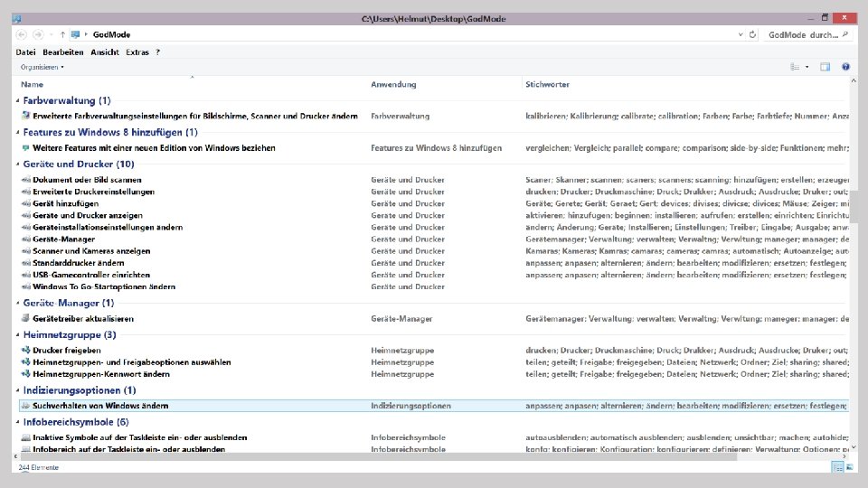Click the Heimnetzgruppen- und Freigabeoptionen icon

(x=25, y=361)
